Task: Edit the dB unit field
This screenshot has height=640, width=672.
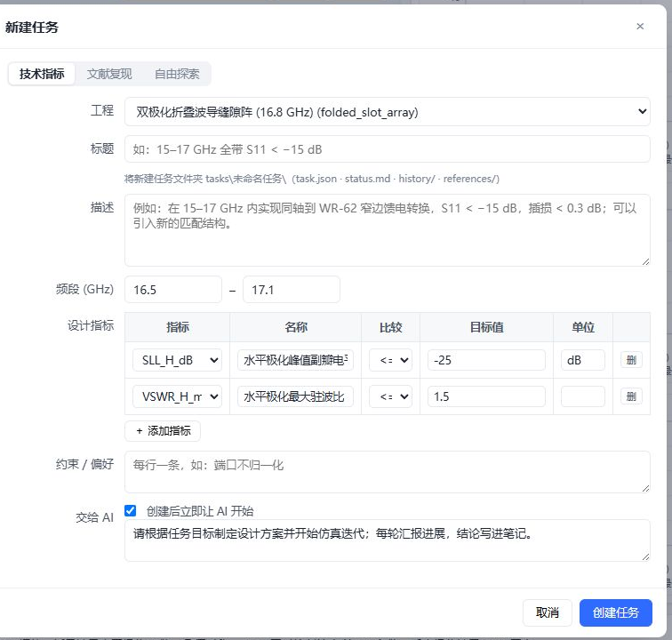Action: (x=583, y=360)
